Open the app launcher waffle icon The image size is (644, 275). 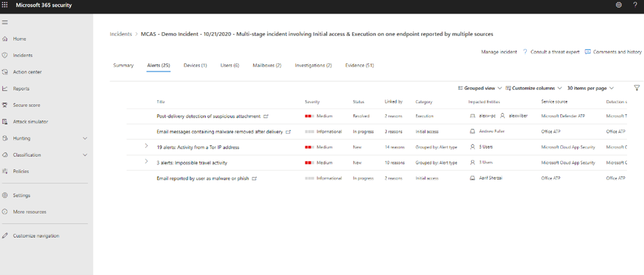tap(5, 5)
